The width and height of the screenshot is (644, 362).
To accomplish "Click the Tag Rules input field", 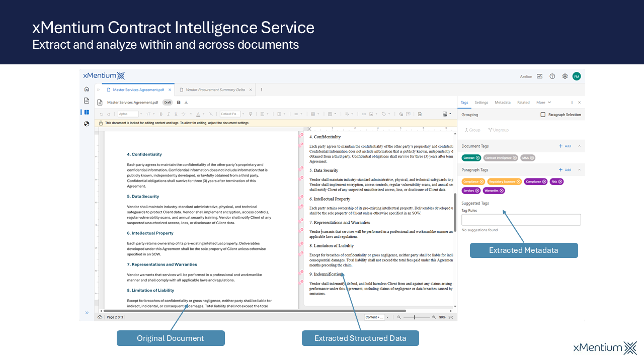I will (521, 220).
